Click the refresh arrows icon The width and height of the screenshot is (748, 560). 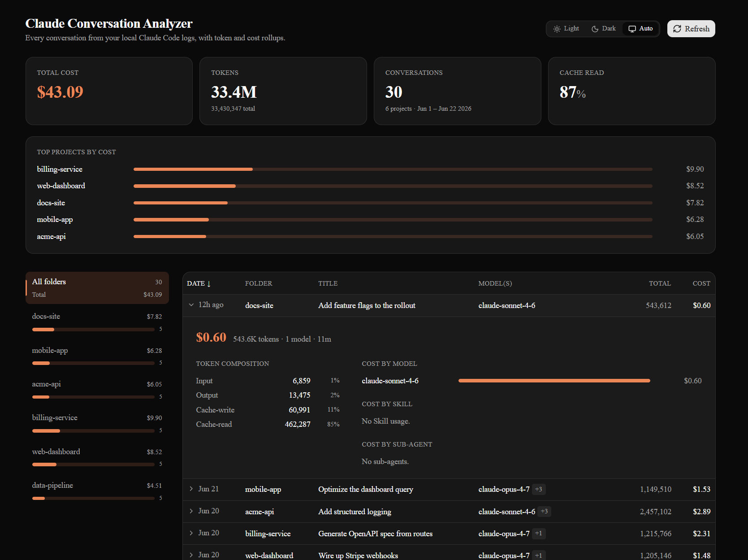(x=677, y=29)
